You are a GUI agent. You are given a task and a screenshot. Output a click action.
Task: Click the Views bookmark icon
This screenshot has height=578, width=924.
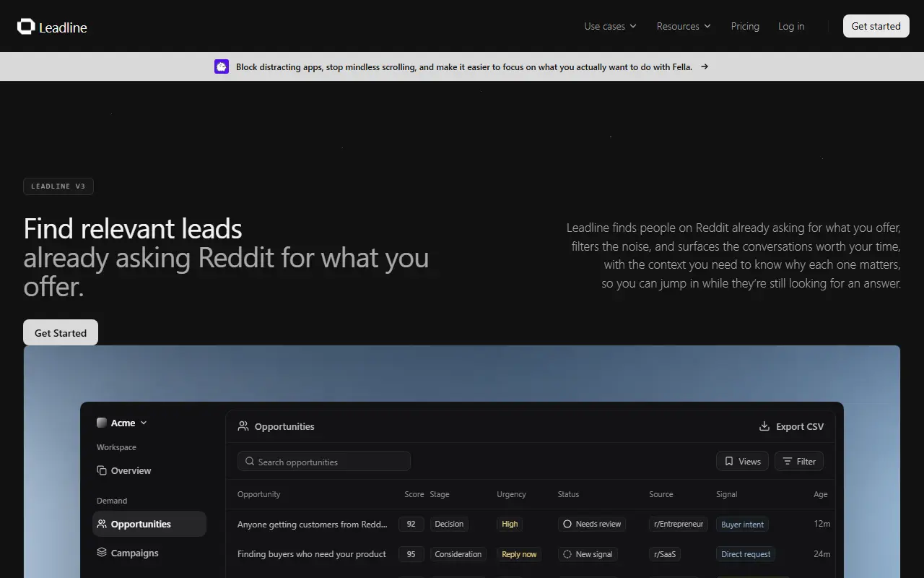(729, 461)
